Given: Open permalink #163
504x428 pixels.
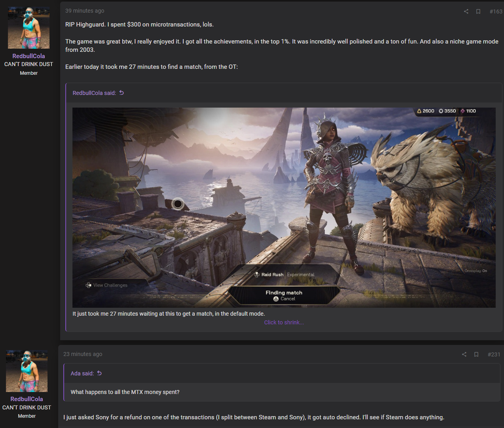Looking at the screenshot, I should click(496, 11).
